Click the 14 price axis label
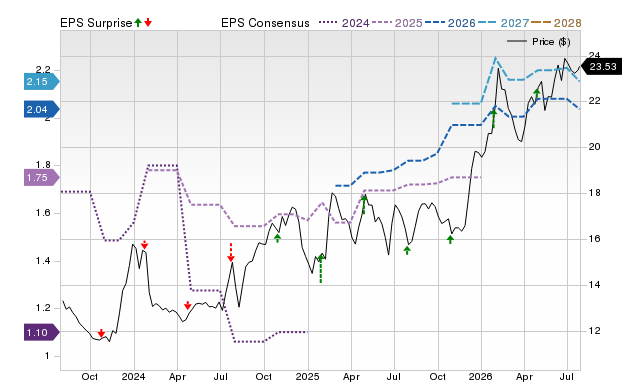Screen dimensions: 640x382 [x=595, y=285]
